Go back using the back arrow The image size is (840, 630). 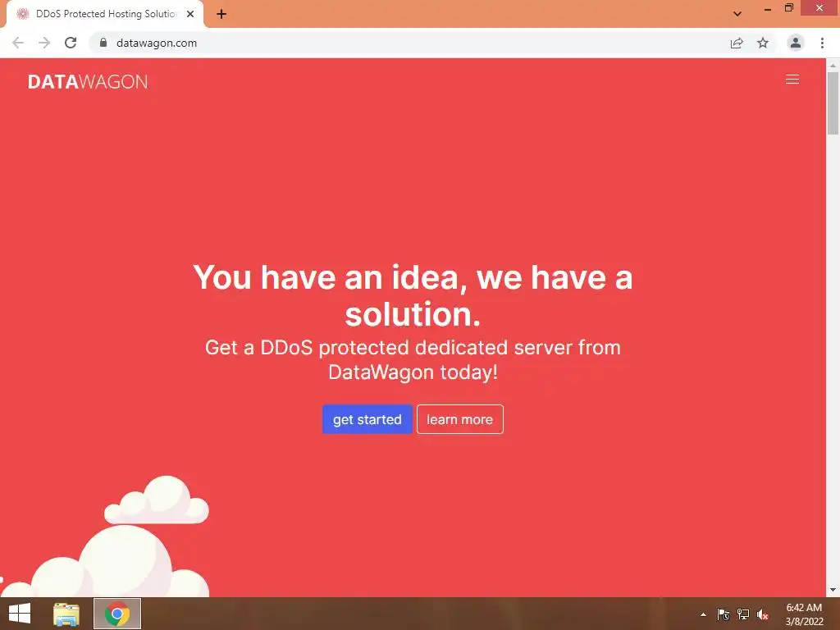(x=18, y=43)
